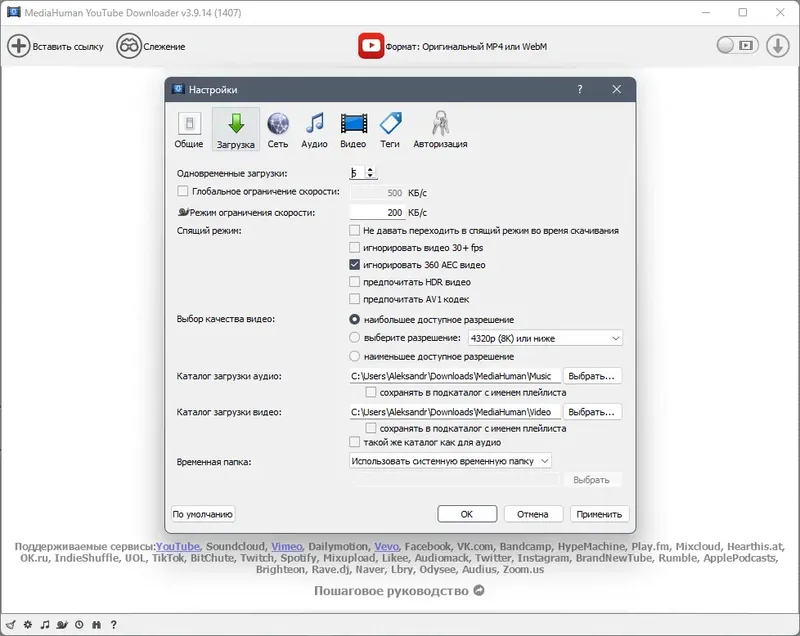The width and height of the screenshot is (800, 636).
Task: Open the Видео settings section
Action: [x=355, y=127]
